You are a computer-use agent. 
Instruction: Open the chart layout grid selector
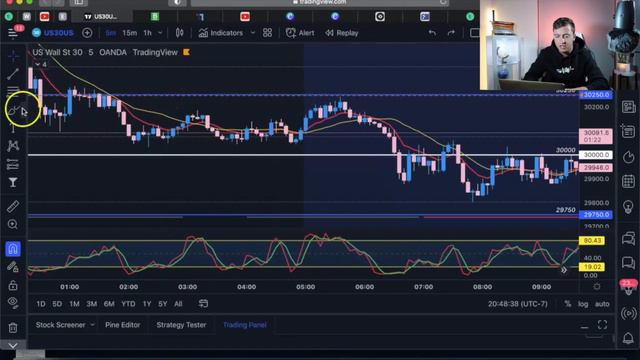point(267,33)
